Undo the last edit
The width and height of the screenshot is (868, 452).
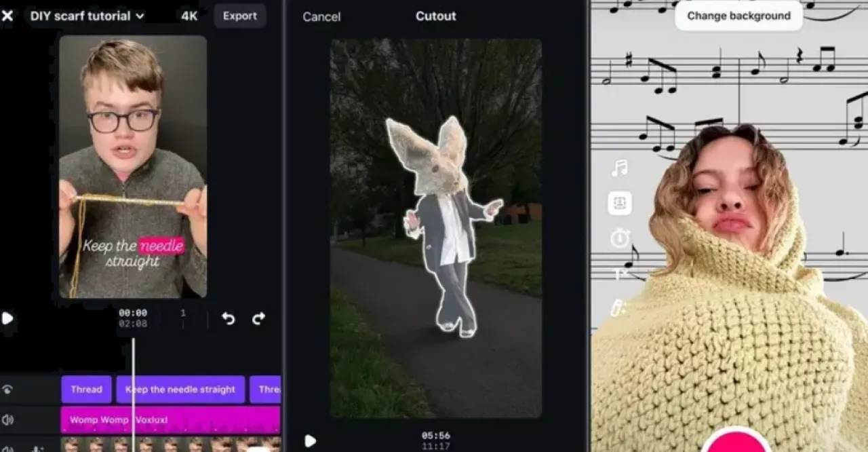pyautogui.click(x=229, y=318)
